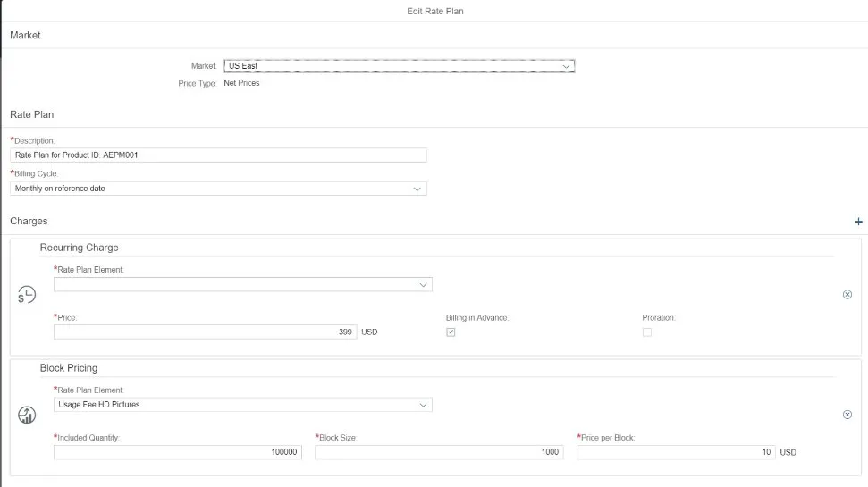Click the Rate Plan section heading
Screen dimensions: 868x487
[32, 114]
